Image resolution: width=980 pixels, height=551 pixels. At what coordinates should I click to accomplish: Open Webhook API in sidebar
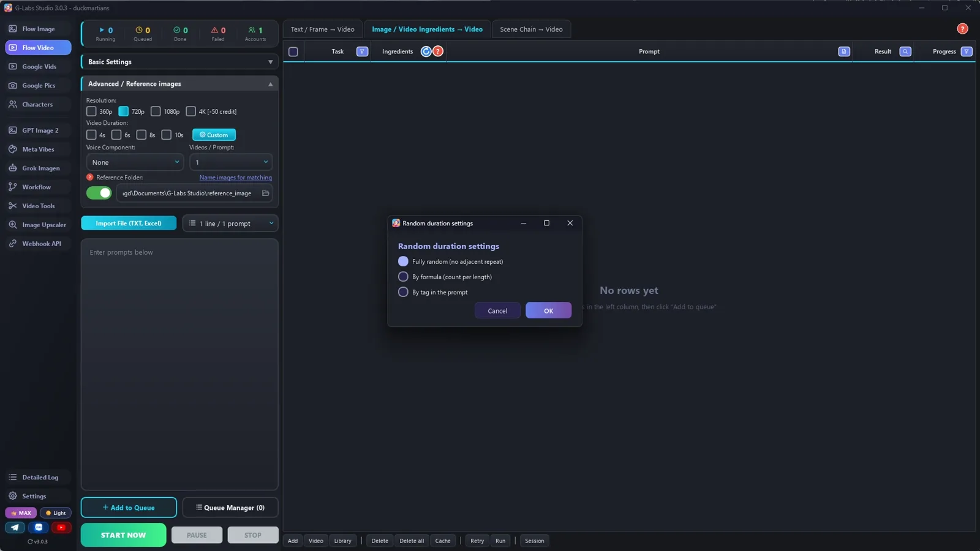tap(38, 244)
